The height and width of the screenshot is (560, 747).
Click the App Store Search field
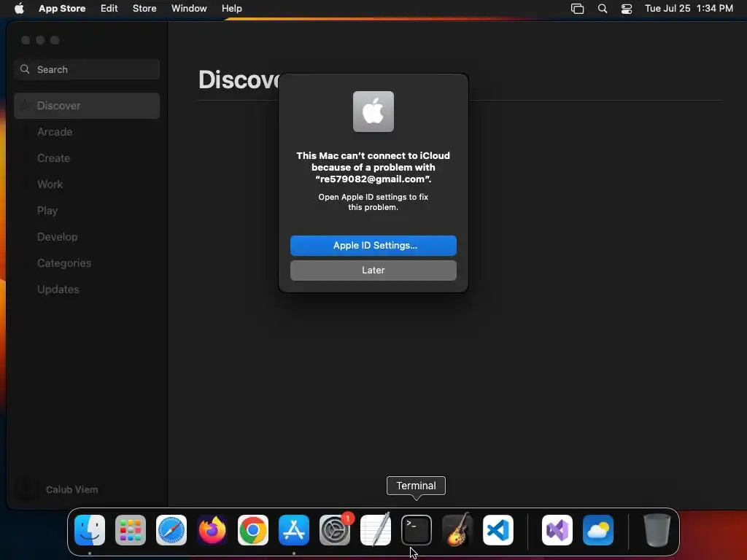click(87, 69)
